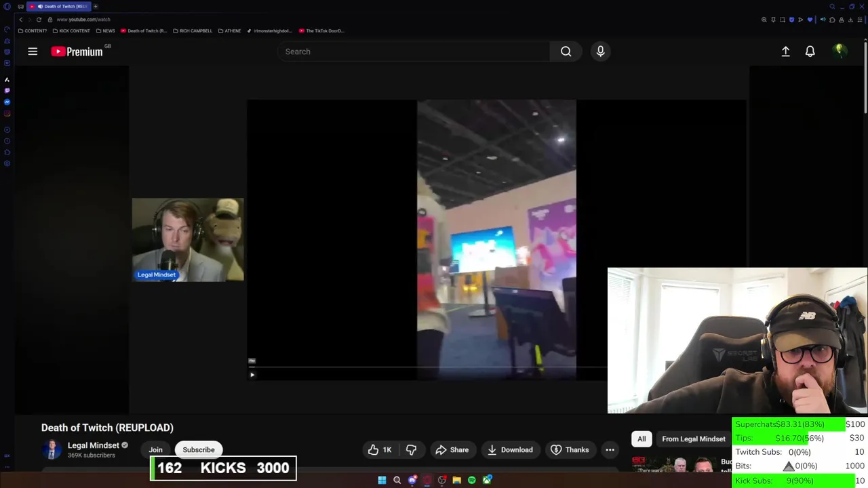Open browser snapshot capture tool
The width and height of the screenshot is (868, 488).
point(782,20)
